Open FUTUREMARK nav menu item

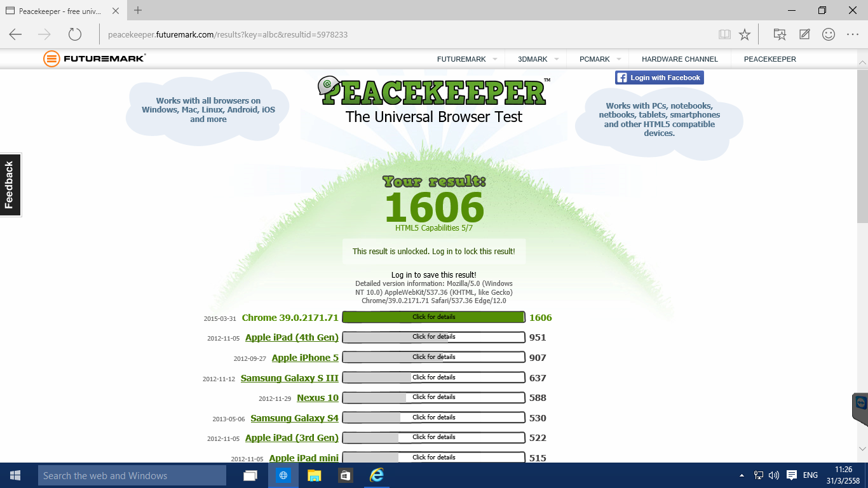pyautogui.click(x=461, y=59)
